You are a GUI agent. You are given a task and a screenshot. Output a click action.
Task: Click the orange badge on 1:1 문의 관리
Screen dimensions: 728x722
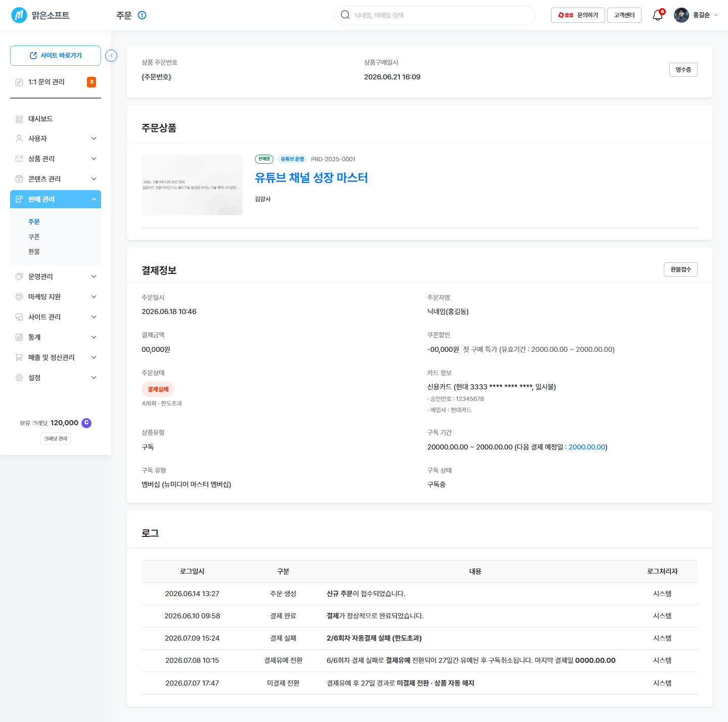[x=92, y=82]
